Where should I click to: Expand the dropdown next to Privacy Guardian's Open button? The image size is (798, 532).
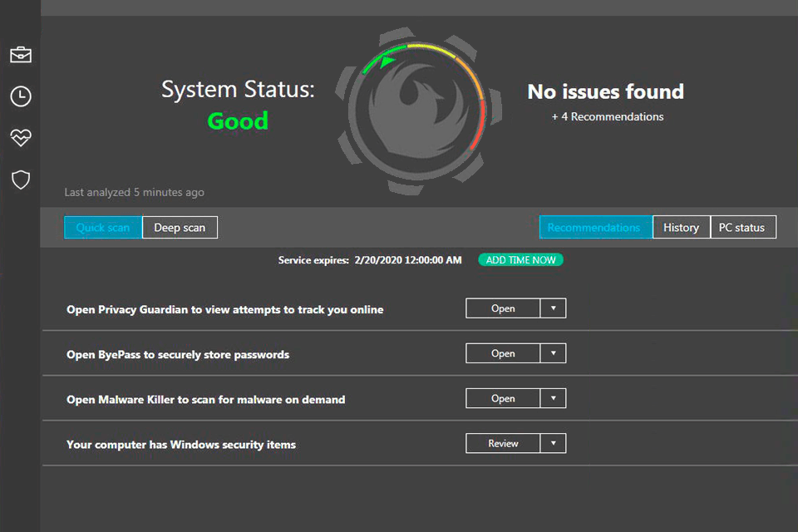click(x=553, y=308)
